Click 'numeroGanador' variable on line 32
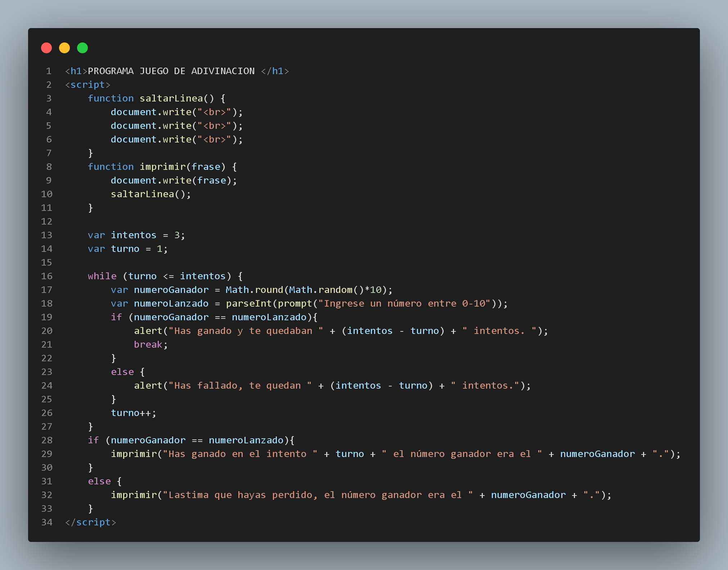 [x=528, y=495]
